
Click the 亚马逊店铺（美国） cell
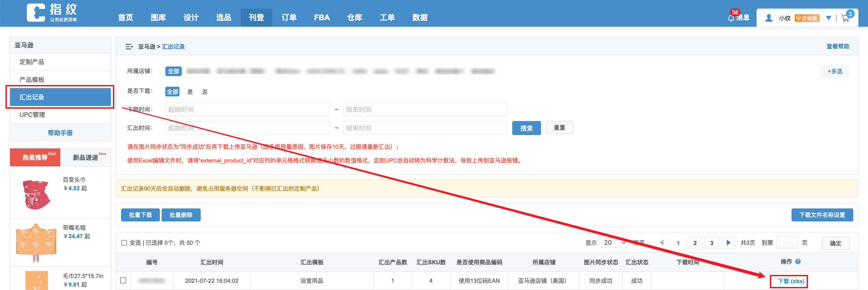pyautogui.click(x=544, y=281)
